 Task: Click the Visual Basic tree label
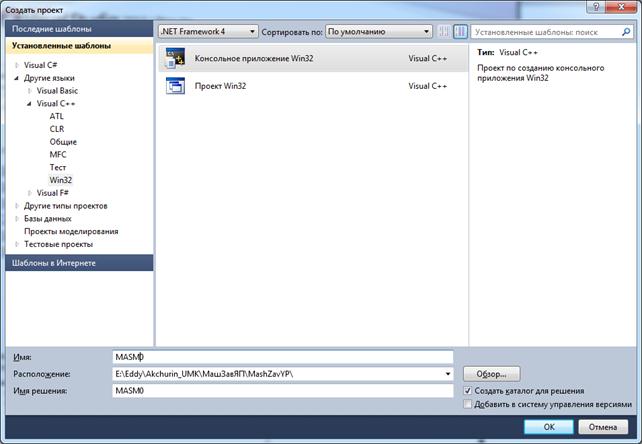[x=57, y=91]
